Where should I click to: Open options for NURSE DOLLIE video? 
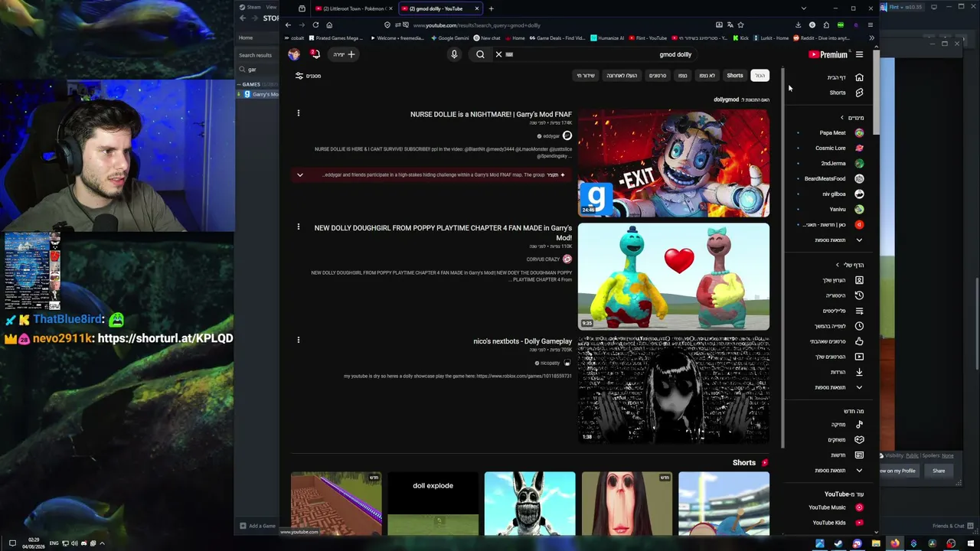(x=299, y=113)
